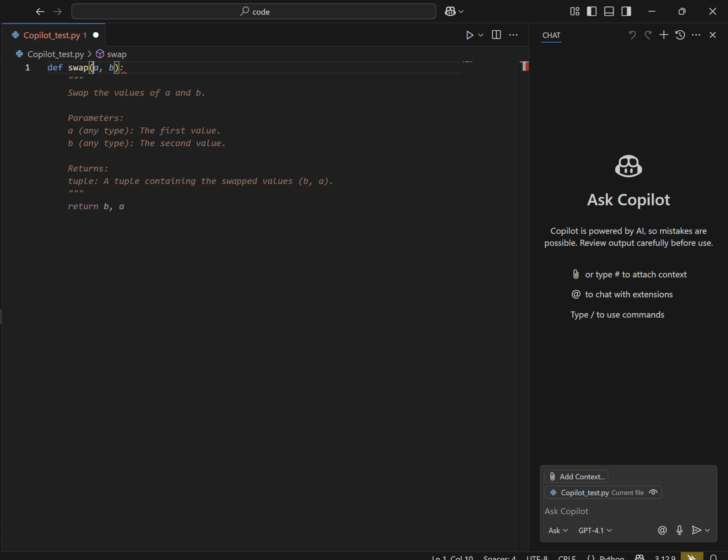728x560 pixels.
Task: Select the CHAT panel tab
Action: (551, 36)
